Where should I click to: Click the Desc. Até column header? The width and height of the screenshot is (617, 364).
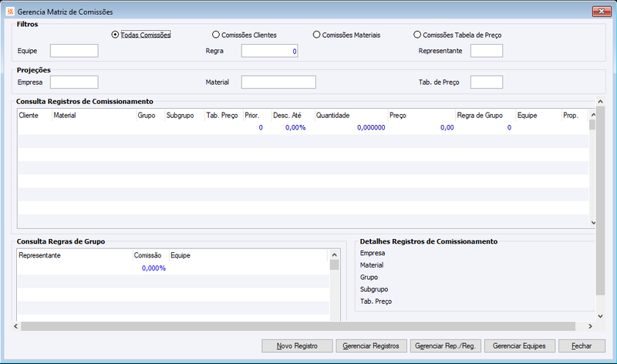coord(293,116)
